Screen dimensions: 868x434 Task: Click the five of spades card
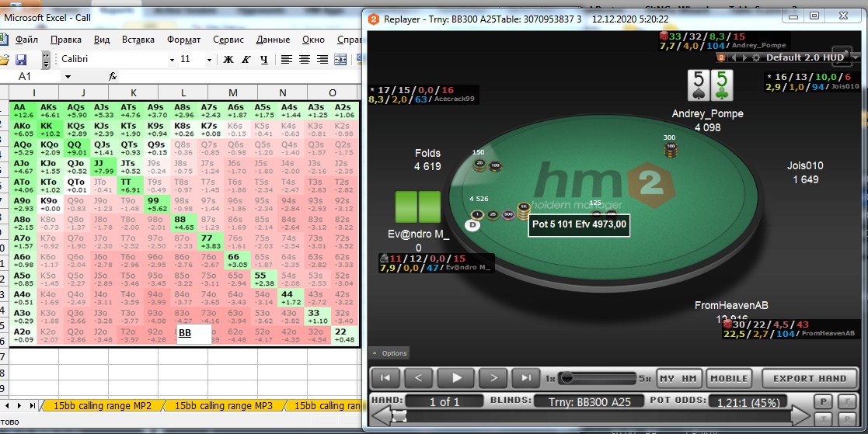click(698, 85)
